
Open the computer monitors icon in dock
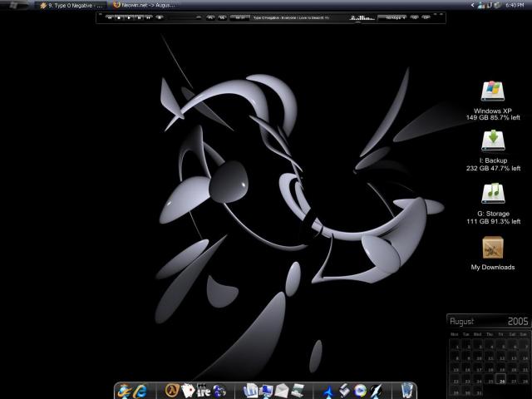[266, 391]
